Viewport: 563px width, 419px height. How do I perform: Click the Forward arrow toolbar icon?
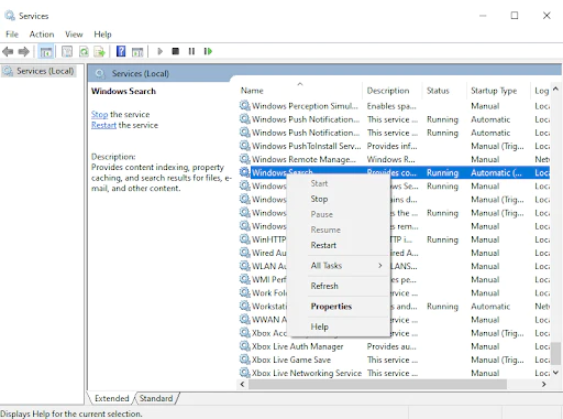(24, 52)
